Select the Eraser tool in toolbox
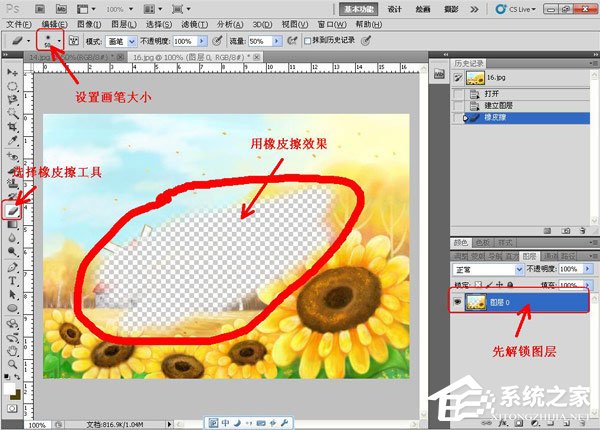600x430 pixels. 12,210
